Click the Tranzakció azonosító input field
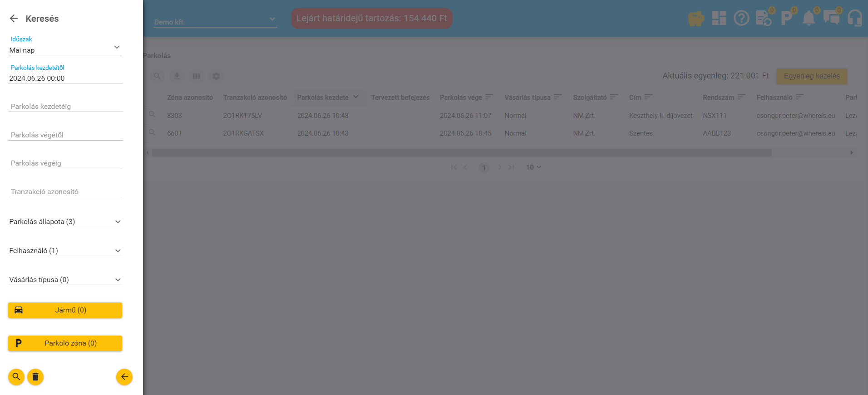 [65, 192]
